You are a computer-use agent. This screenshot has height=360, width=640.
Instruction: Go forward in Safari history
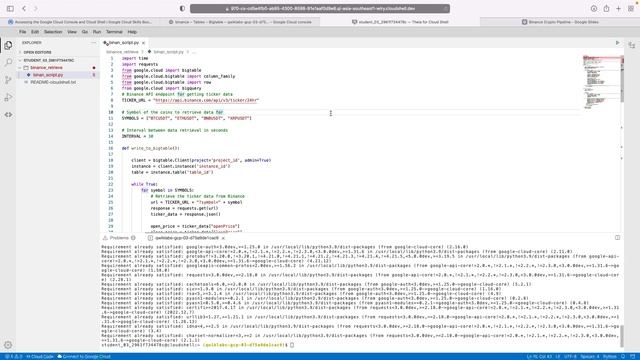click(36, 8)
